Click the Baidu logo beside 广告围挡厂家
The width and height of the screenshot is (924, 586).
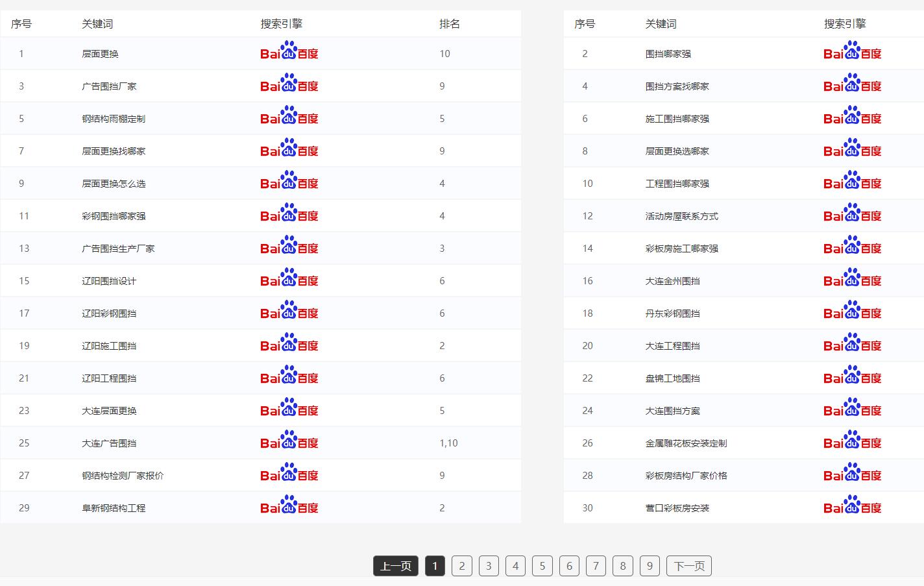289,83
